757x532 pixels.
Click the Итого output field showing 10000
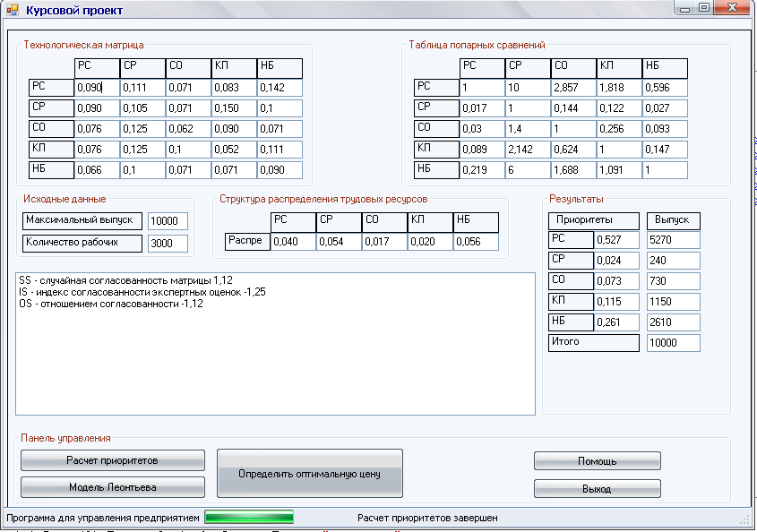(x=673, y=343)
